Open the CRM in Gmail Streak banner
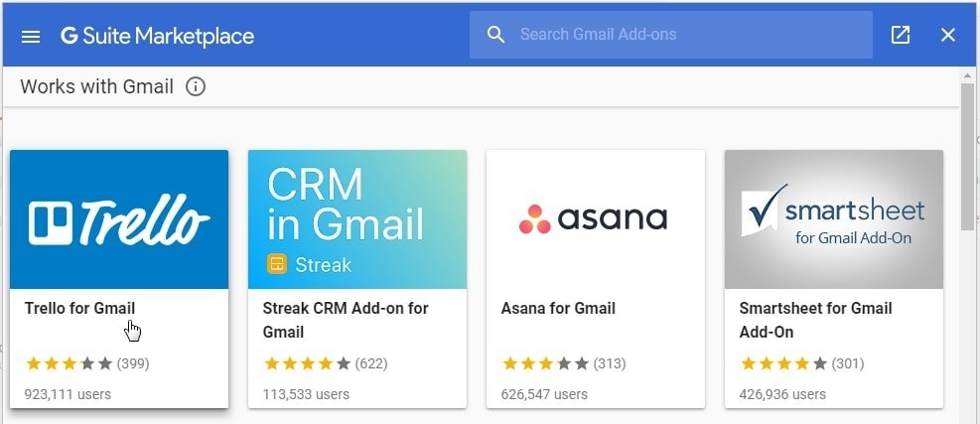 click(357, 219)
